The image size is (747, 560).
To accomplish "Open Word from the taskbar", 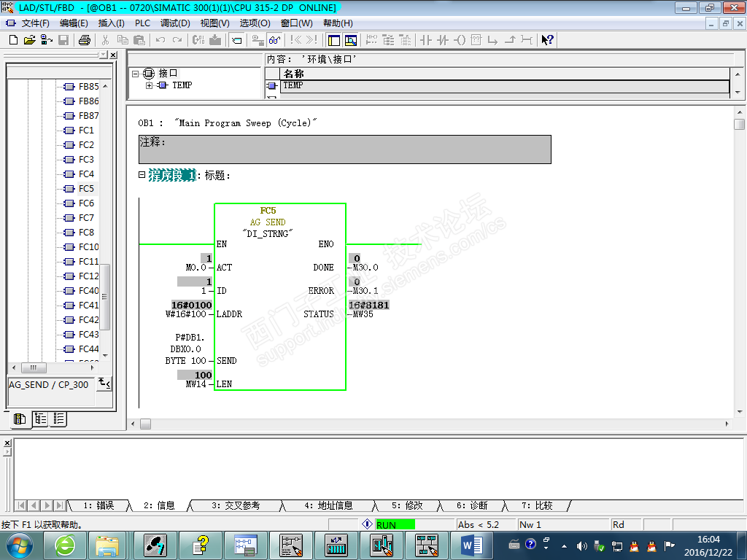I will (471, 545).
